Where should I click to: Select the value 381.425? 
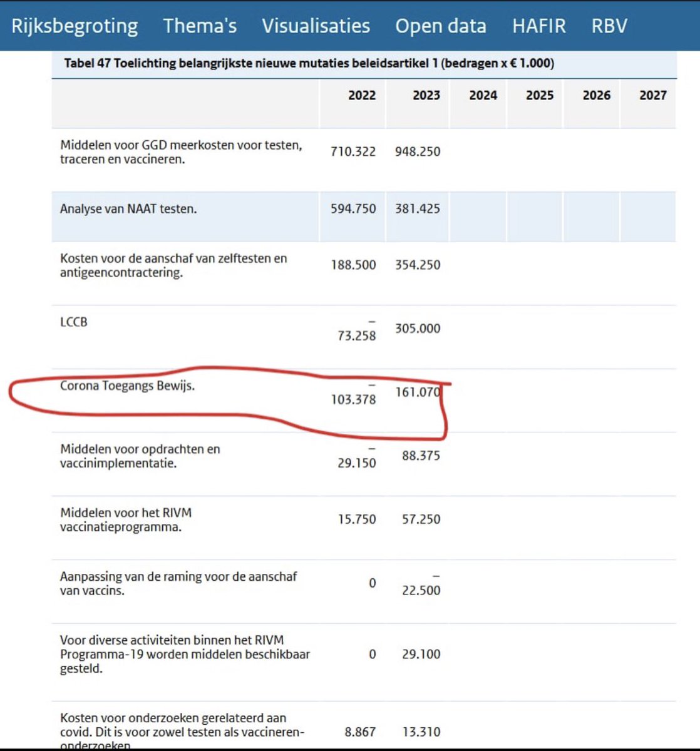click(x=418, y=209)
